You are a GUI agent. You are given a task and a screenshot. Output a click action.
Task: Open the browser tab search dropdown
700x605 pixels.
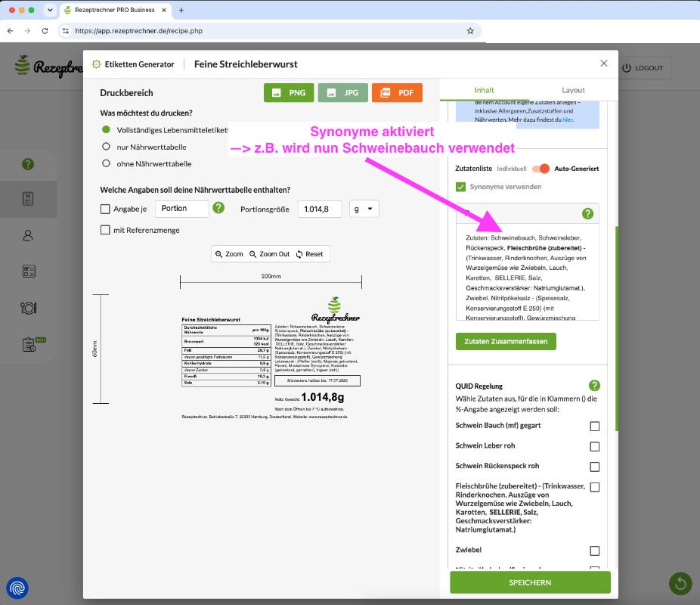pyautogui.click(x=50, y=10)
